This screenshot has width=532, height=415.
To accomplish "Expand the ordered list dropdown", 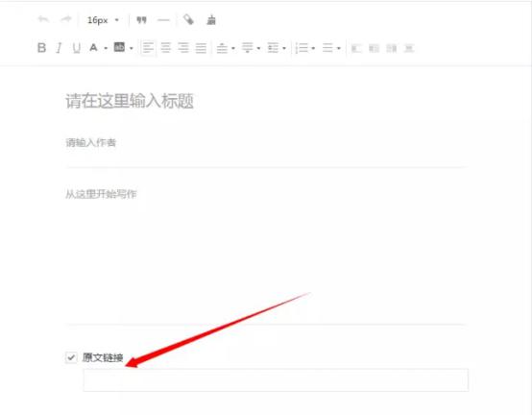I will point(313,48).
